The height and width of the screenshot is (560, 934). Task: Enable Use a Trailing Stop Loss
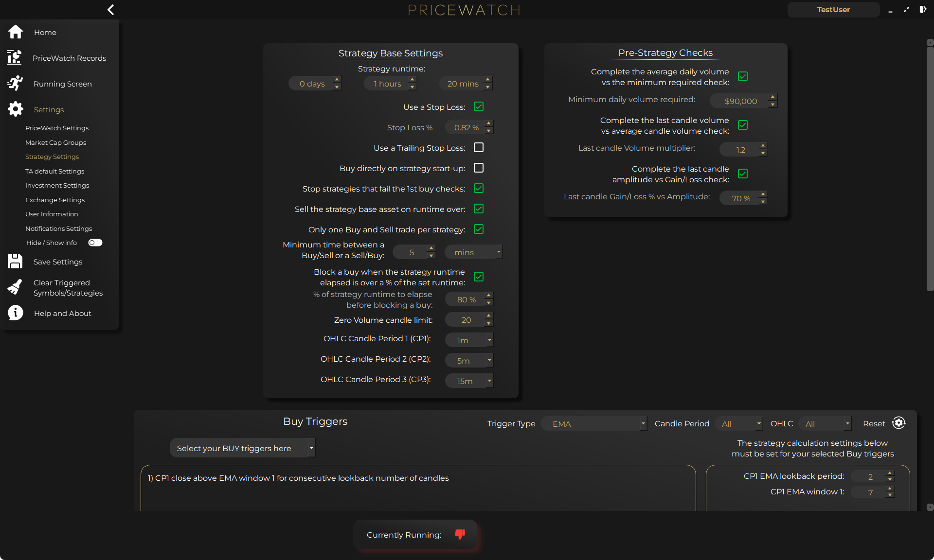point(479,147)
